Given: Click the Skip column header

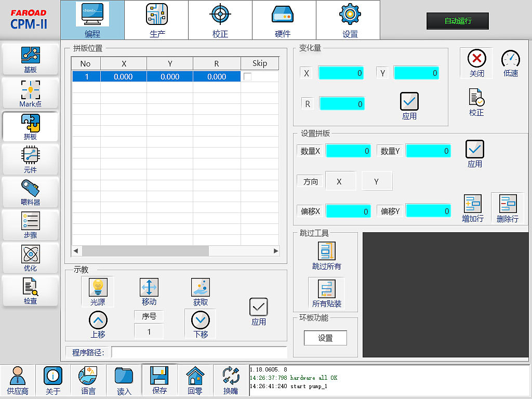Looking at the screenshot, I should click(x=260, y=63).
